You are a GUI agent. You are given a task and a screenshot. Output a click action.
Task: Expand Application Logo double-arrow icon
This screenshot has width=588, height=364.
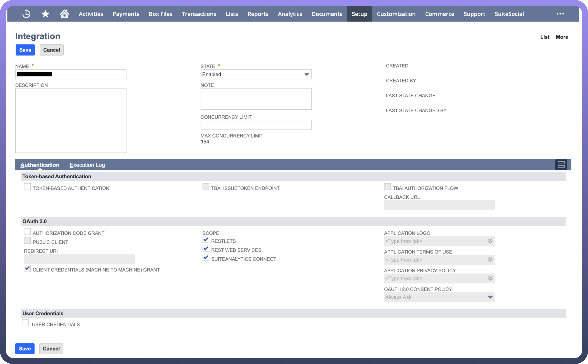coord(490,241)
